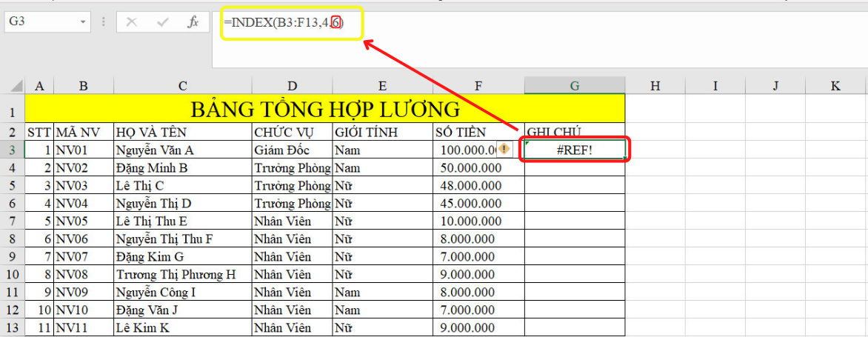
Task: Click the SỐ TIỀN header cell
Action: tap(479, 132)
